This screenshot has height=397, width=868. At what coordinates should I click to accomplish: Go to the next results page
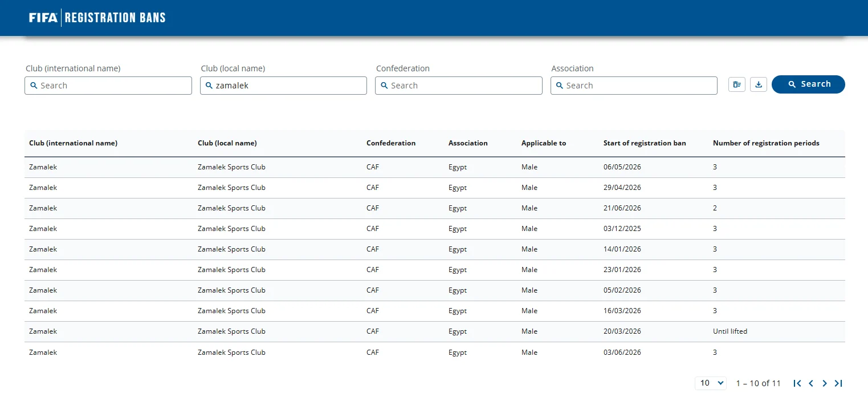(x=825, y=383)
